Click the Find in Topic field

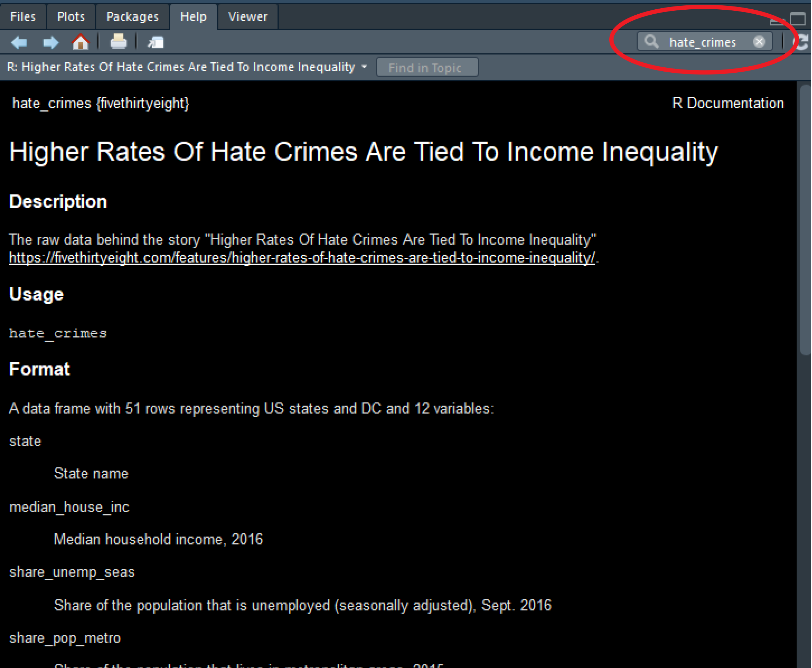[x=427, y=67]
